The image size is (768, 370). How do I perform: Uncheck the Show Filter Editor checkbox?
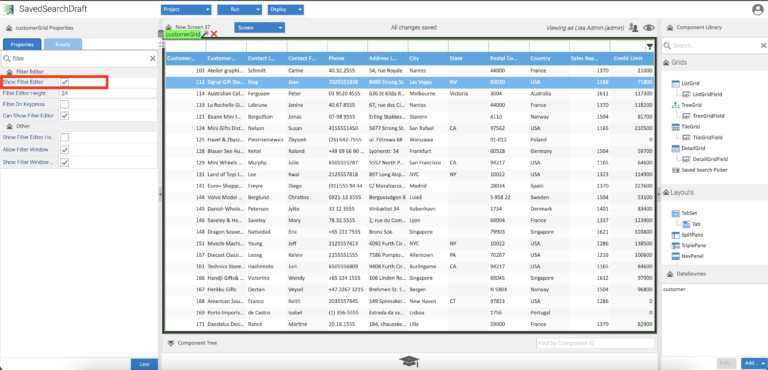point(65,82)
